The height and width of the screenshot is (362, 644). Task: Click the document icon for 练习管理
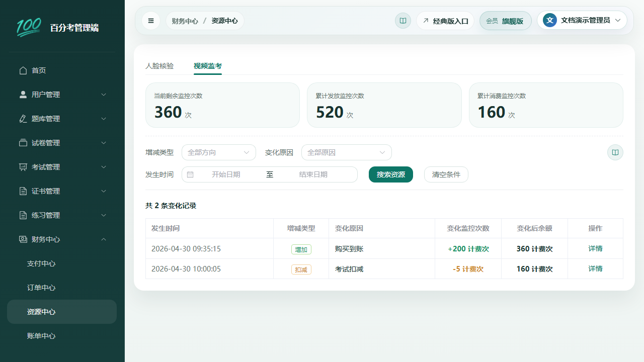coord(23,215)
